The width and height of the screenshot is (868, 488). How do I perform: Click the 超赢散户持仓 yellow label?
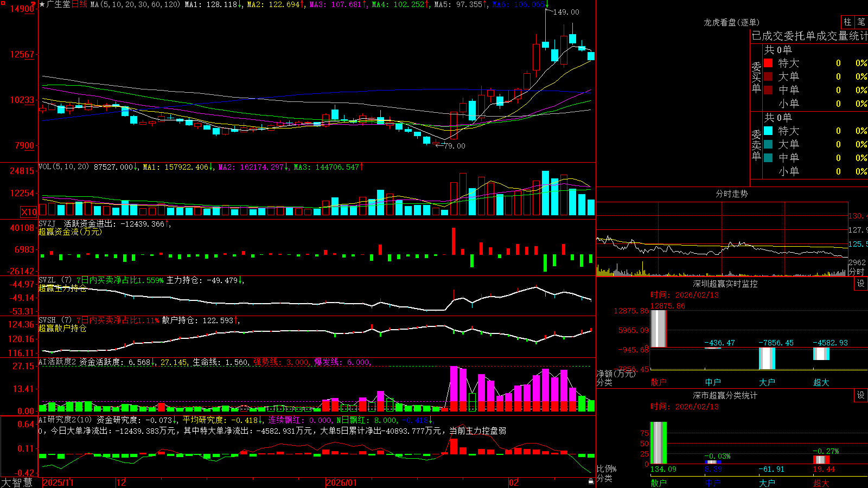pyautogui.click(x=62, y=328)
